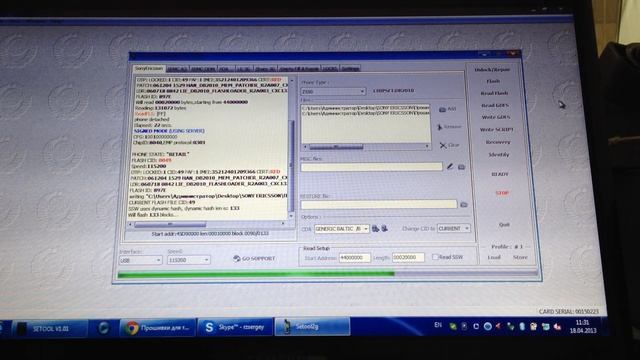Screen dimensions: 640x360
Task: Click the green flashing progress bar
Action: coord(327,274)
